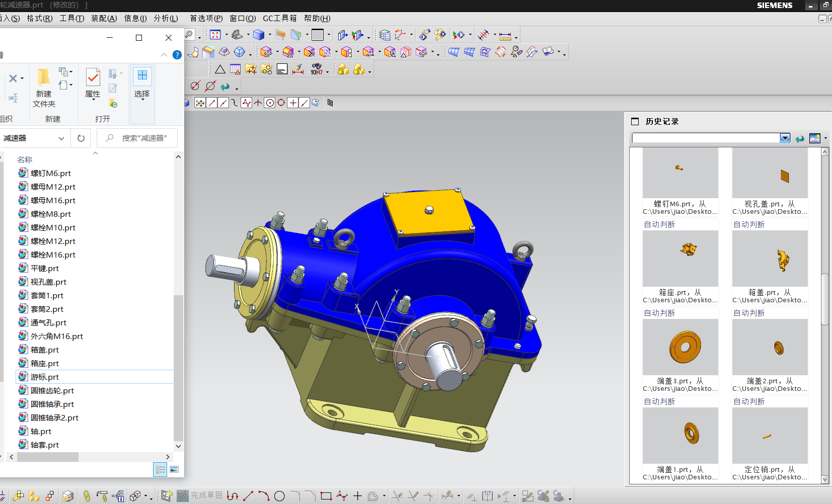This screenshot has width=832, height=504.
Task: Click the Edit Object Display palette icon
Action: click(x=440, y=35)
